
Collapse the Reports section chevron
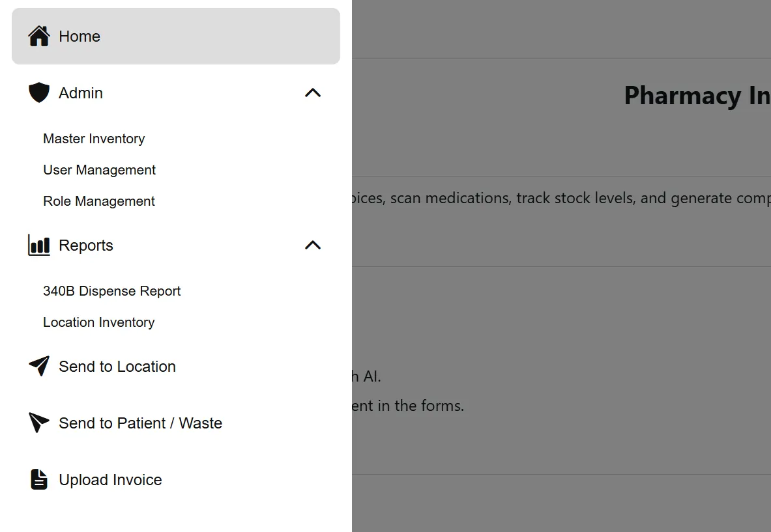pos(313,245)
